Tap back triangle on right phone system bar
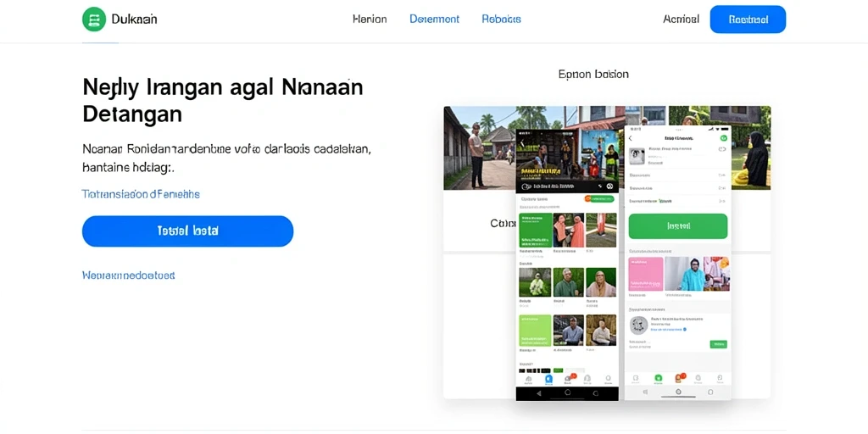 (x=645, y=392)
